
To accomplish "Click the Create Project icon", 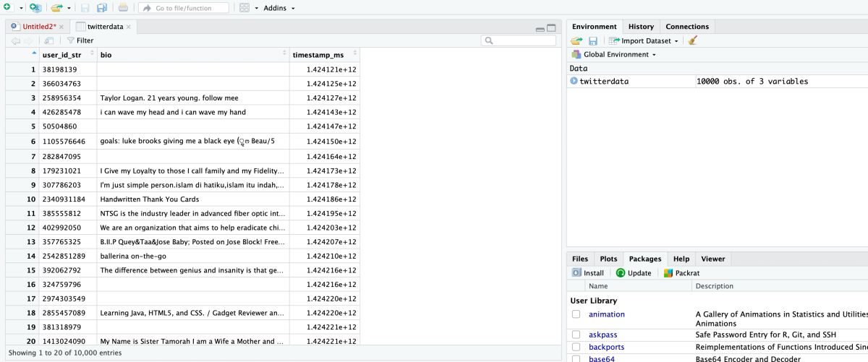I will [x=35, y=7].
